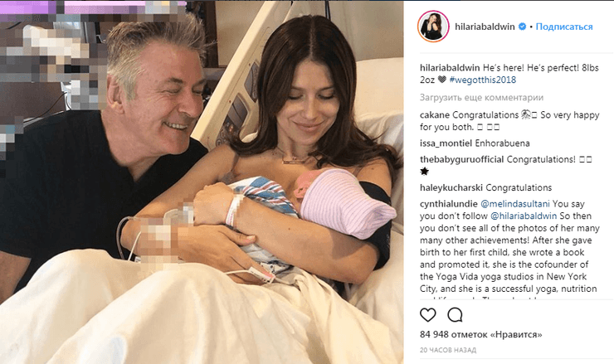The height and width of the screenshot is (364, 614).
Task: Open the #wegotthis2018 hashtag
Action: click(482, 80)
